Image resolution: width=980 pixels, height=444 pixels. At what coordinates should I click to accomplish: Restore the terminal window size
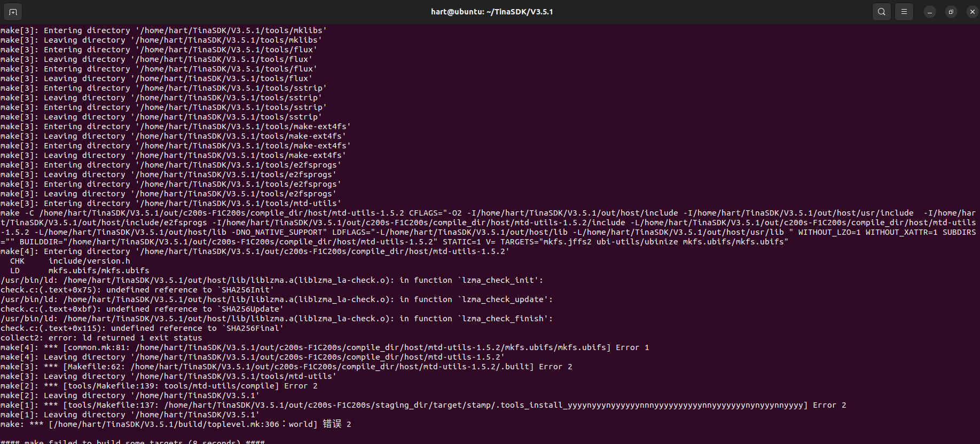[951, 12]
